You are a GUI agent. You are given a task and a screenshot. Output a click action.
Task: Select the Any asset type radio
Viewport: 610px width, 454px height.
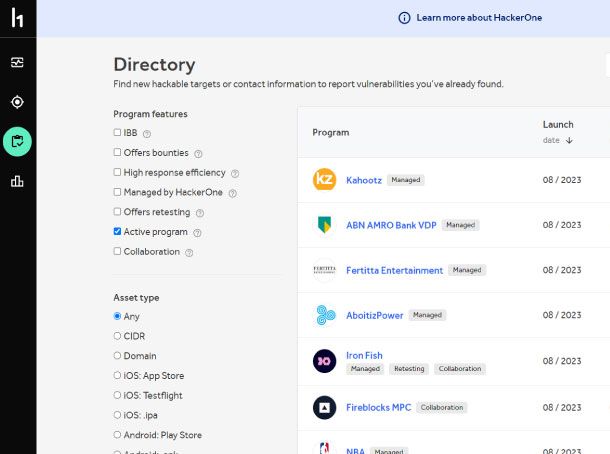tap(117, 316)
